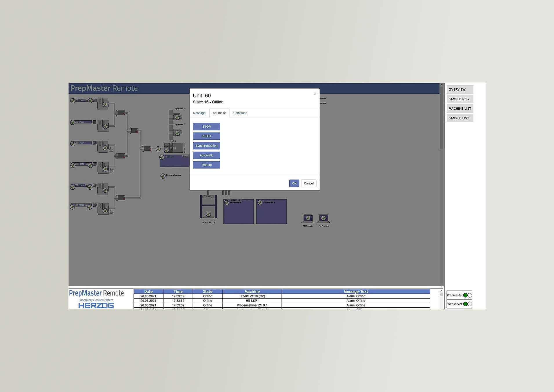Click the main view scroll down arrow

[x=441, y=286]
